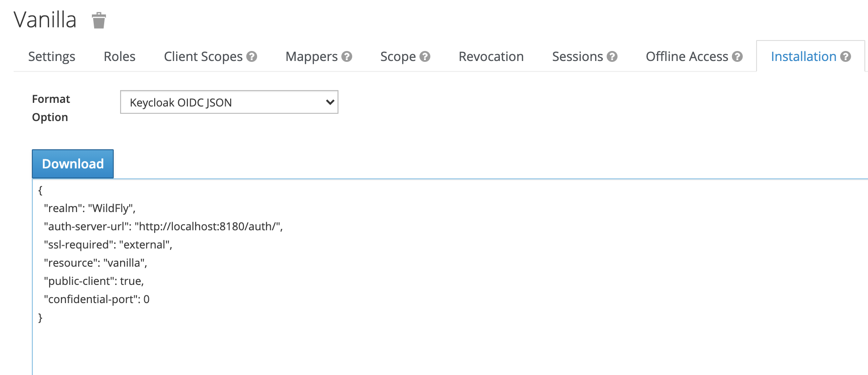The width and height of the screenshot is (868, 375).
Task: Show help tooltip for Offline Access
Action: pyautogui.click(x=737, y=56)
